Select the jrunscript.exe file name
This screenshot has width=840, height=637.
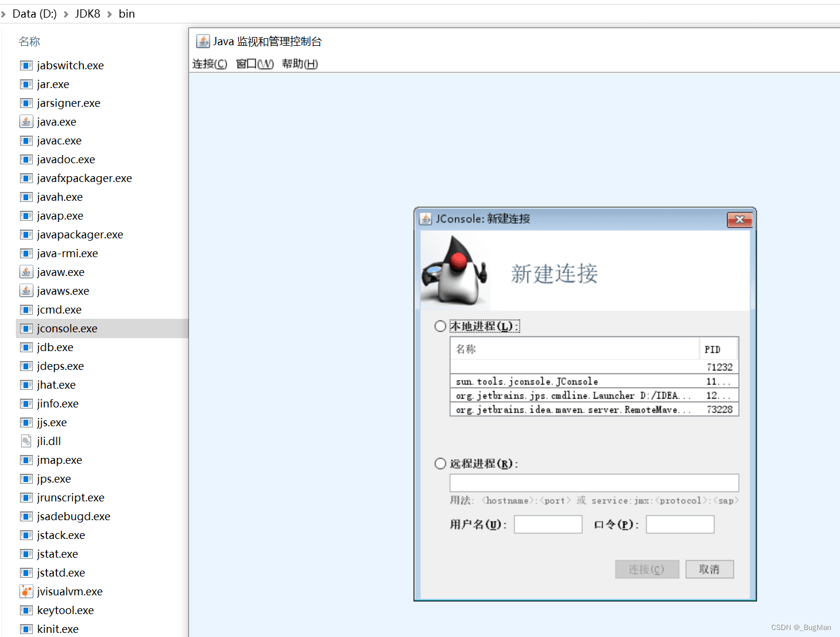click(70, 498)
